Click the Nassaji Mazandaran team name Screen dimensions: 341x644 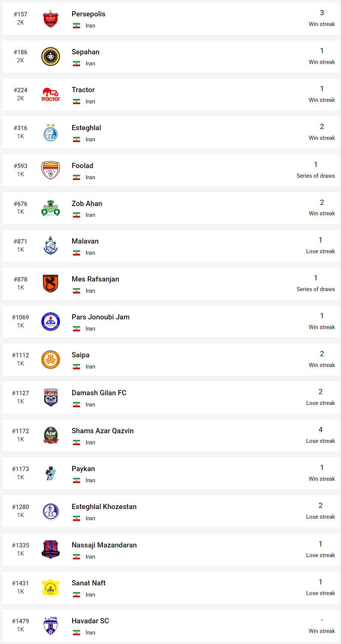tap(104, 545)
